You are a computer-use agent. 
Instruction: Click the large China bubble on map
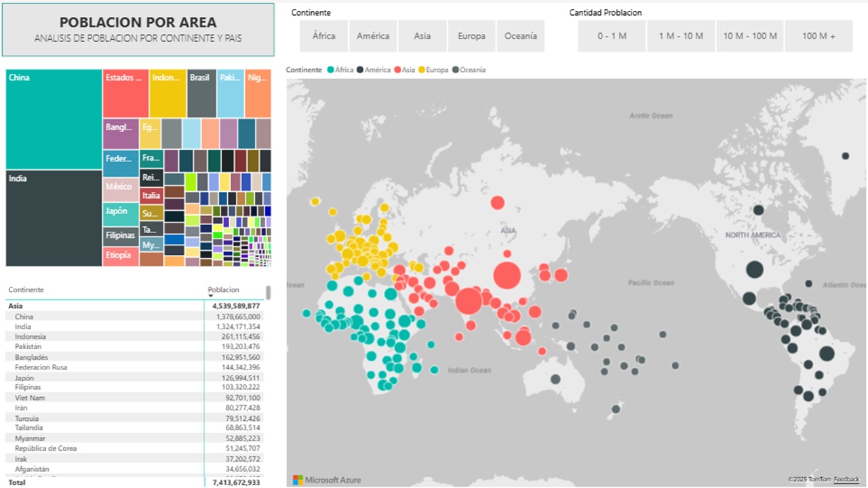[x=507, y=276]
